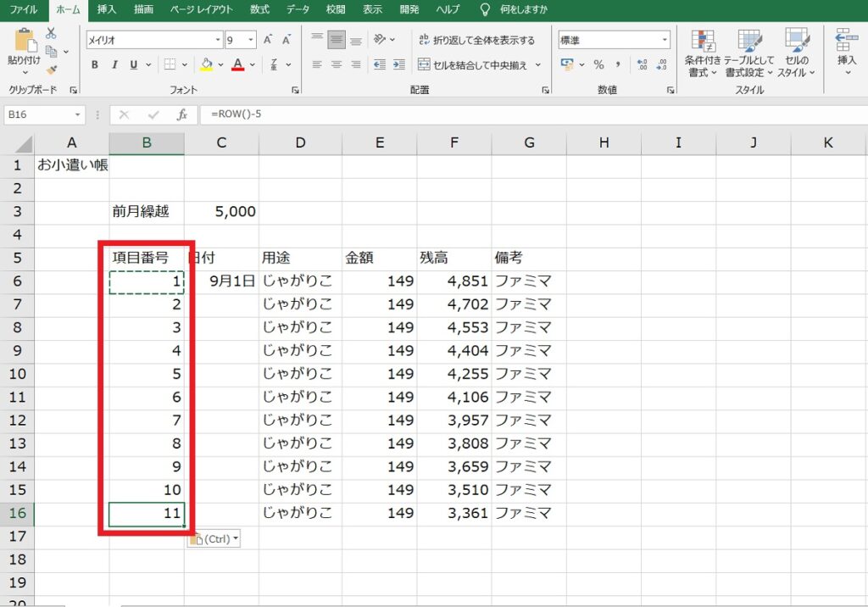Increase decimal places icon

(x=643, y=64)
